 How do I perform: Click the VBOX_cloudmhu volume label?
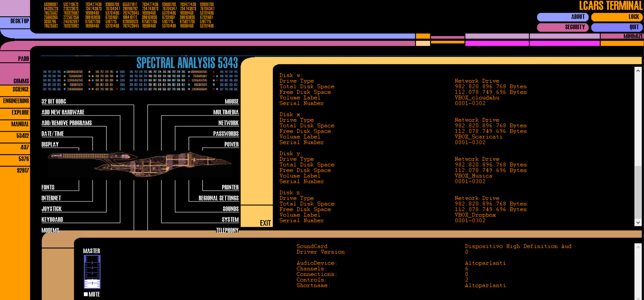coord(477,98)
